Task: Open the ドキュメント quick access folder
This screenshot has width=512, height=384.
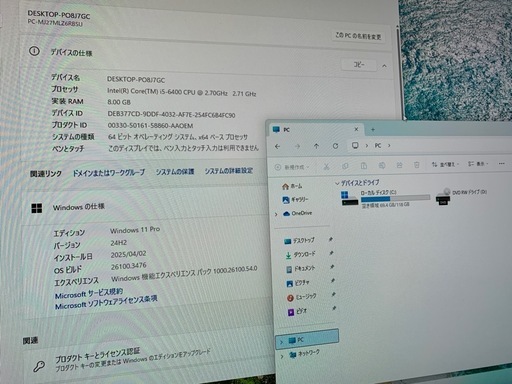Action: click(300, 269)
